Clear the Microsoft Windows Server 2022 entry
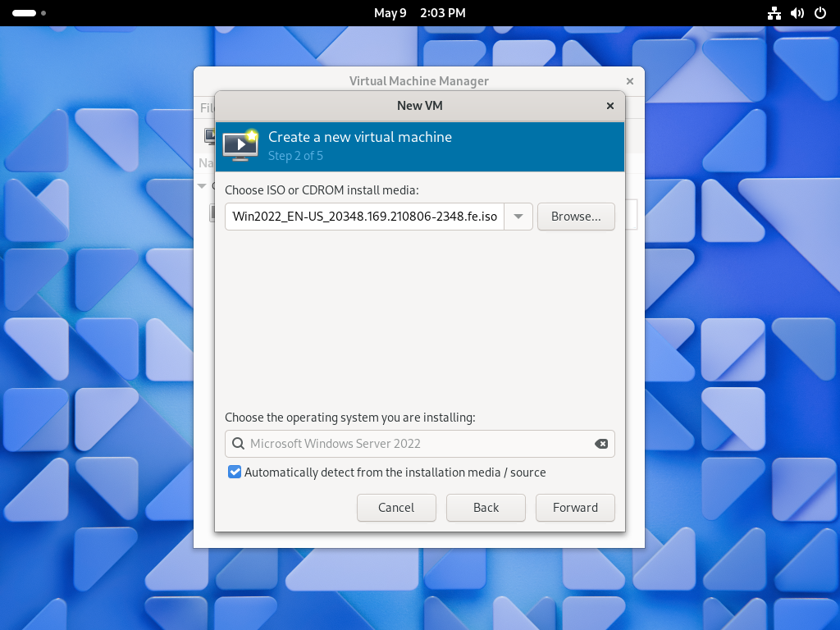Image resolution: width=840 pixels, height=630 pixels. [x=601, y=444]
